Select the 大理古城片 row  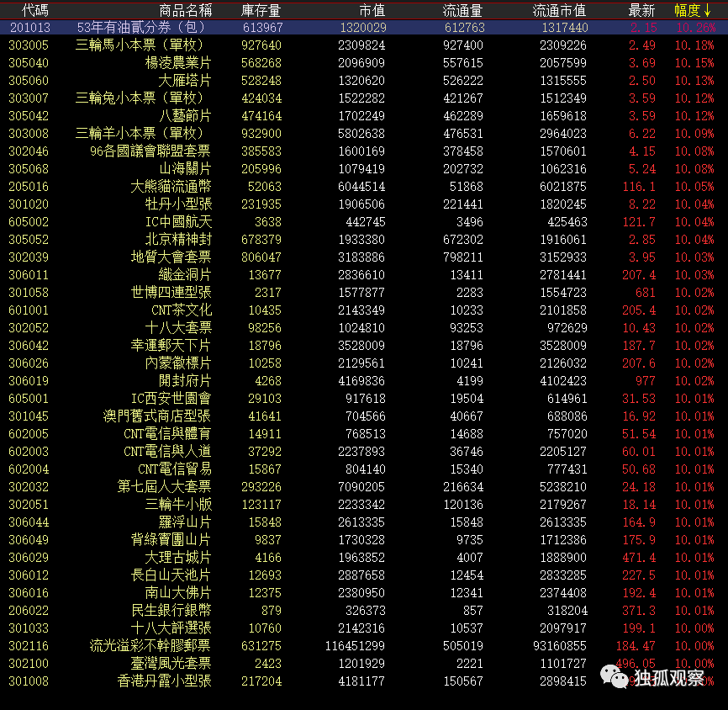coord(364,557)
